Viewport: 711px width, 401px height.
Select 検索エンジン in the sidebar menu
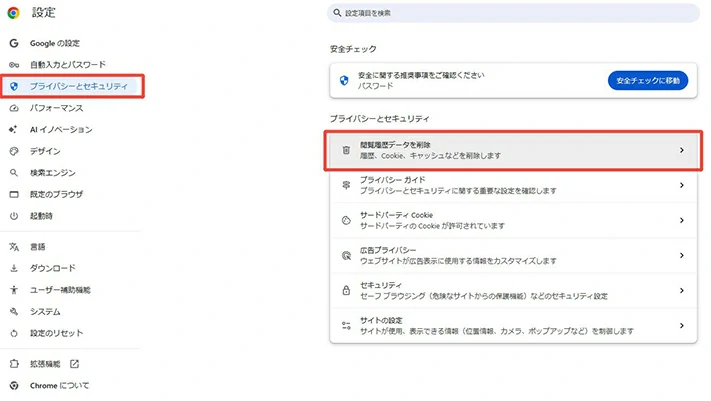(x=52, y=173)
